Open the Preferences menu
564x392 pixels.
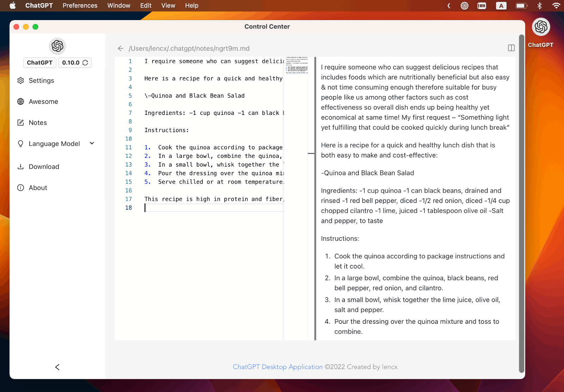pos(80,6)
